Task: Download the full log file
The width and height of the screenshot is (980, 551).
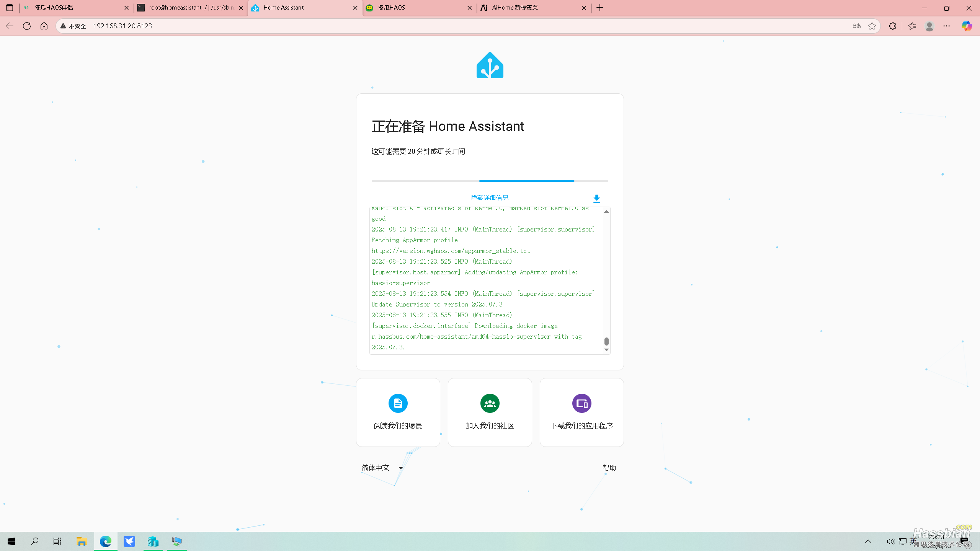Action: [x=596, y=199]
